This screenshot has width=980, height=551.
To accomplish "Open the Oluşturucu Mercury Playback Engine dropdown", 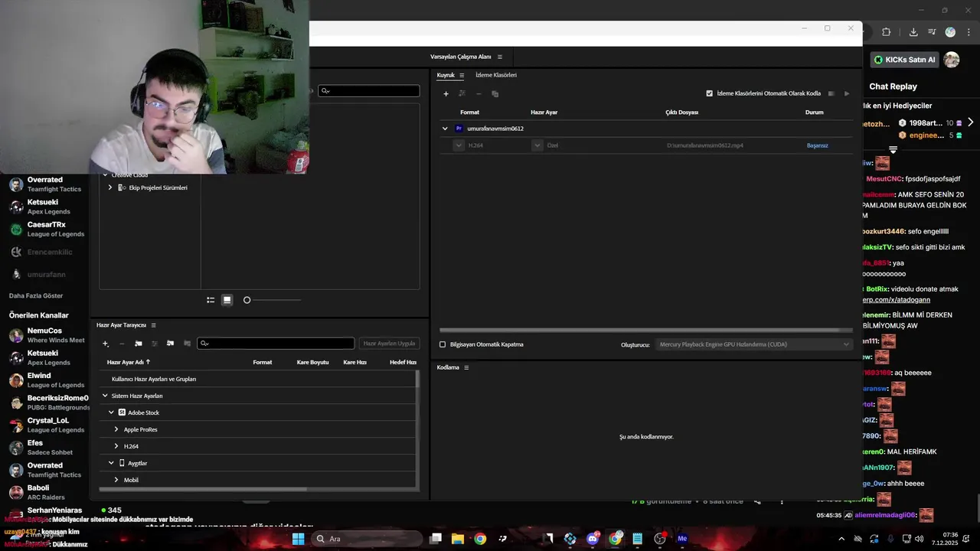I will click(753, 344).
